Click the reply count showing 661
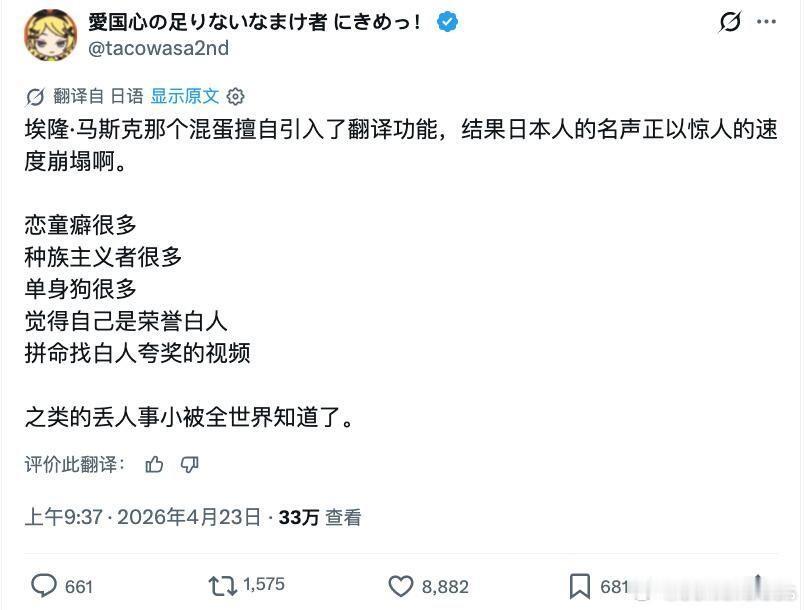 click(77, 584)
